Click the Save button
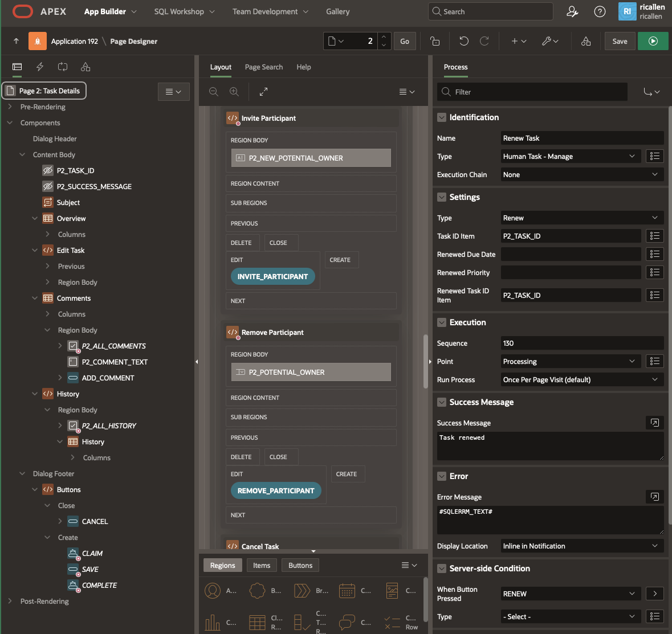Viewport: 672px width, 634px height. [x=620, y=41]
